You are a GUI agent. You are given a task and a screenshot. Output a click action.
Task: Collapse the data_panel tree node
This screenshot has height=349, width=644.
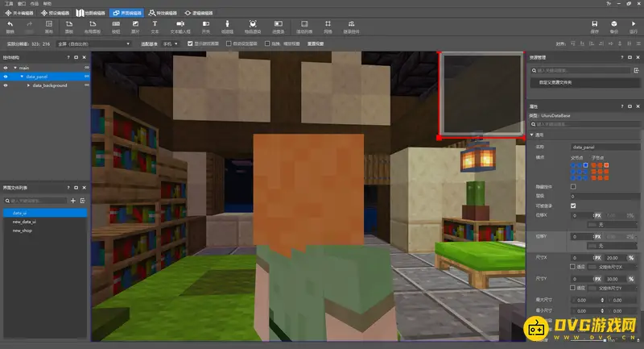(x=22, y=77)
